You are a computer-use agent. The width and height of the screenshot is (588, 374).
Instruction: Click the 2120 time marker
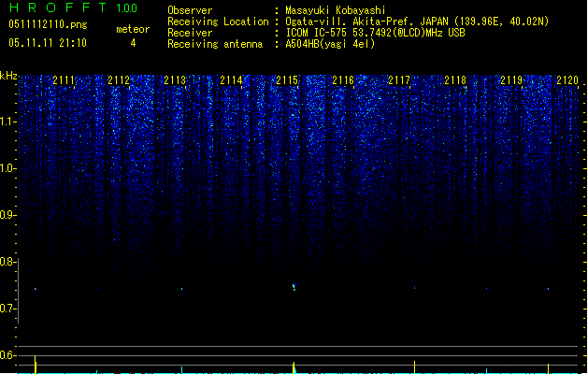pyautogui.click(x=567, y=80)
